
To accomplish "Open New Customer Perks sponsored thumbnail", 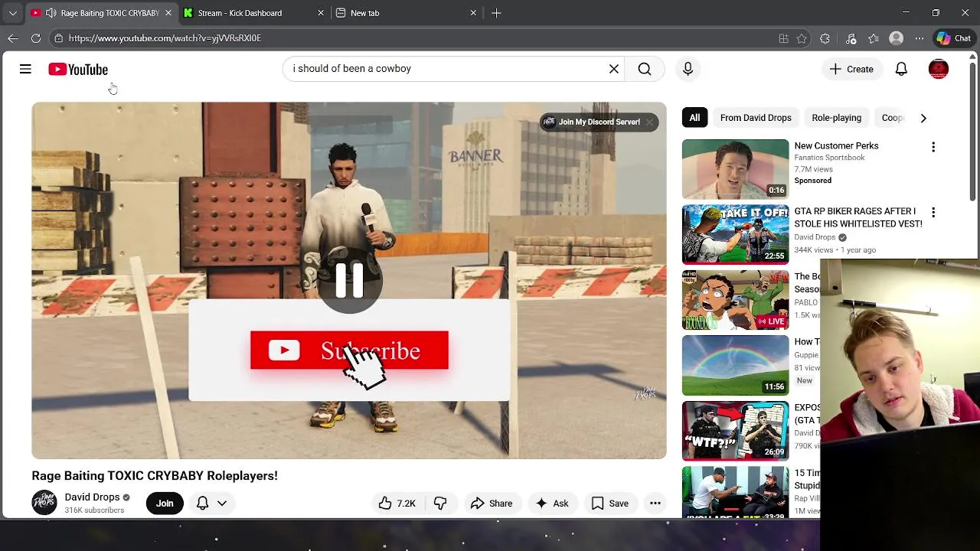I will (x=735, y=169).
